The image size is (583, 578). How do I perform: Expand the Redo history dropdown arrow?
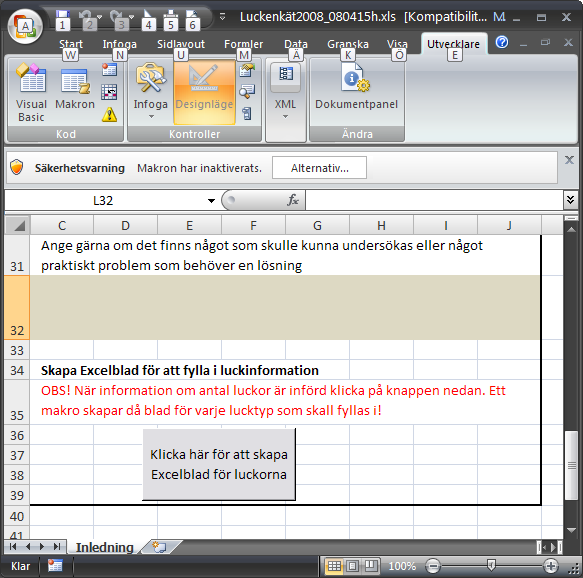point(131,17)
